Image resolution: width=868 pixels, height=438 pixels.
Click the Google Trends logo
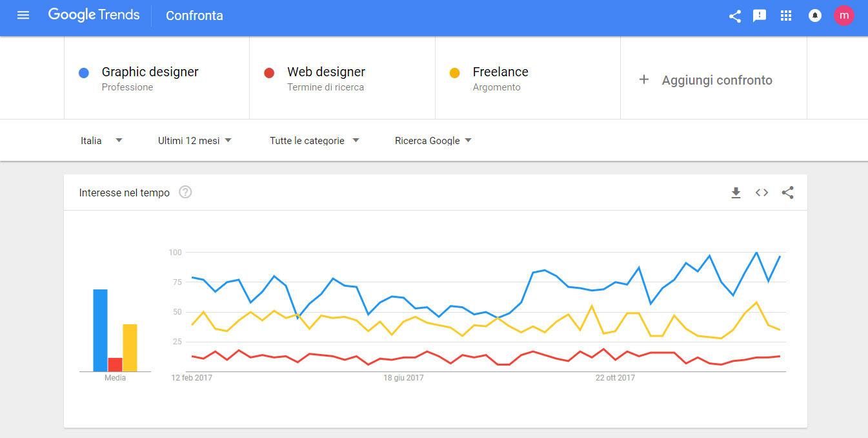pos(94,16)
